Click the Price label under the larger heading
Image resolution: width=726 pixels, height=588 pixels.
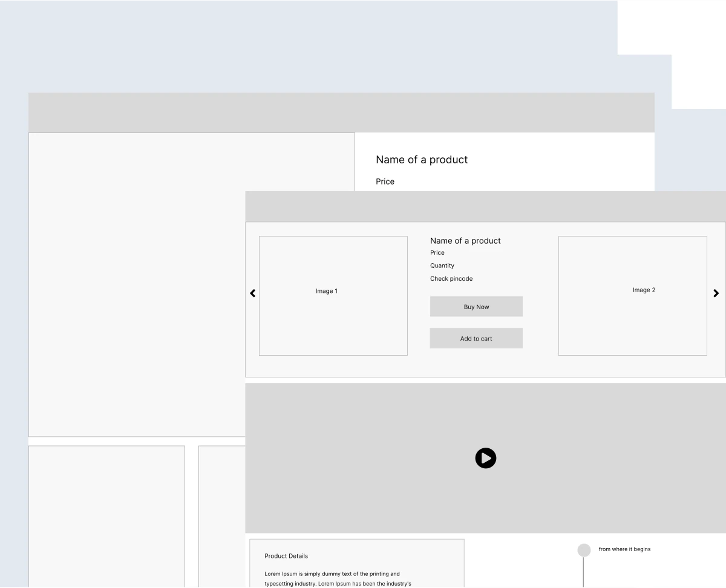[385, 181]
